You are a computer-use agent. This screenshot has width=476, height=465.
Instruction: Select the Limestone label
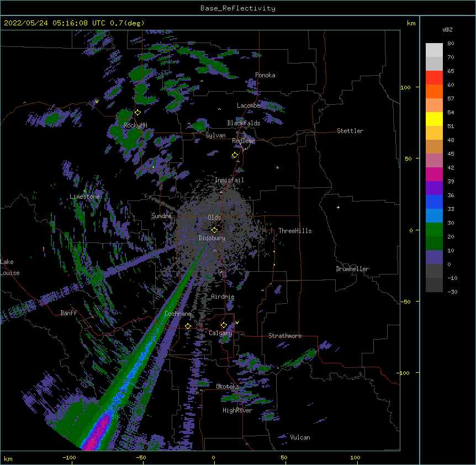[84, 197]
